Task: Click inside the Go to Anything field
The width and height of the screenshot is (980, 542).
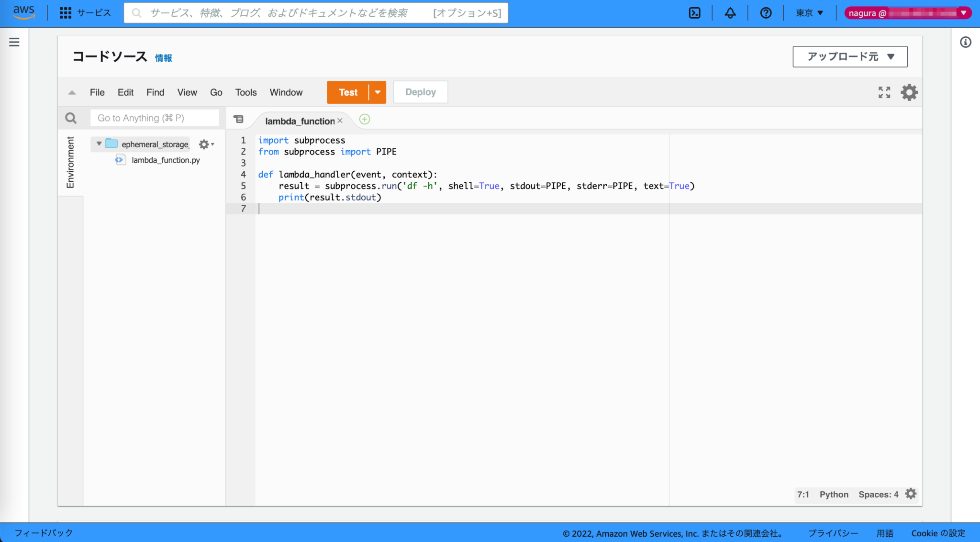Action: (154, 118)
